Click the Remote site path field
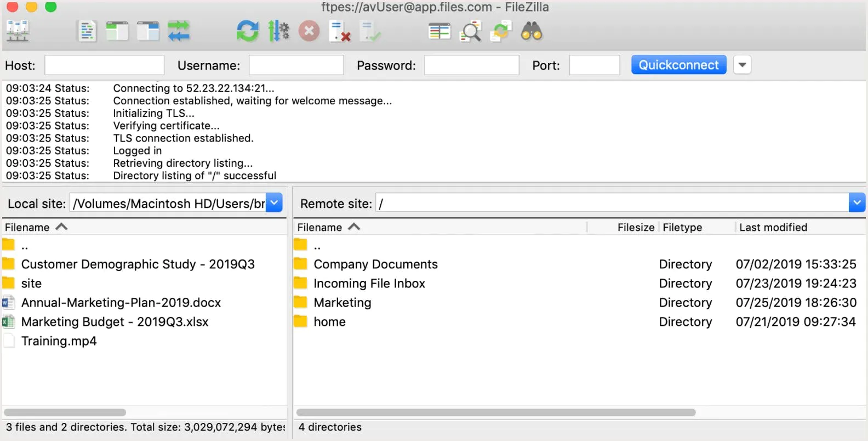 612,203
